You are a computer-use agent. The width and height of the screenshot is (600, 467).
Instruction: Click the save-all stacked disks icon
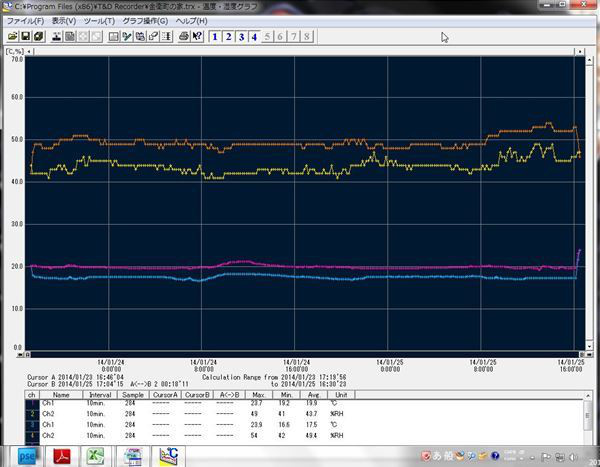click(38, 36)
